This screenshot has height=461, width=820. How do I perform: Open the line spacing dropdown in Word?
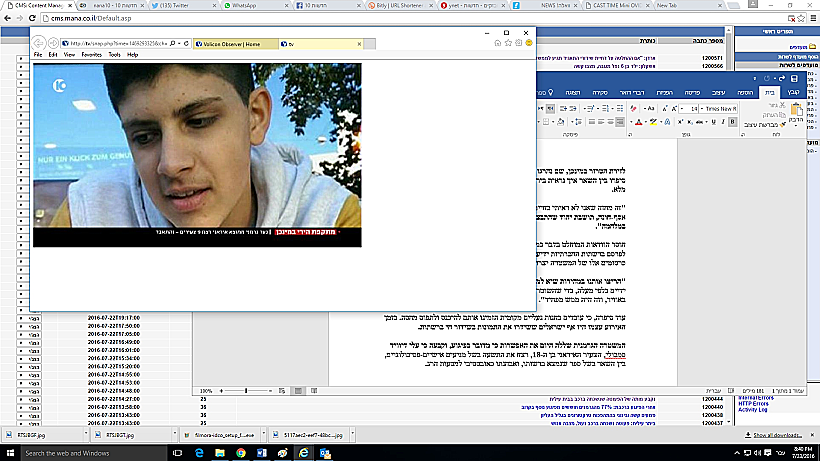572,122
